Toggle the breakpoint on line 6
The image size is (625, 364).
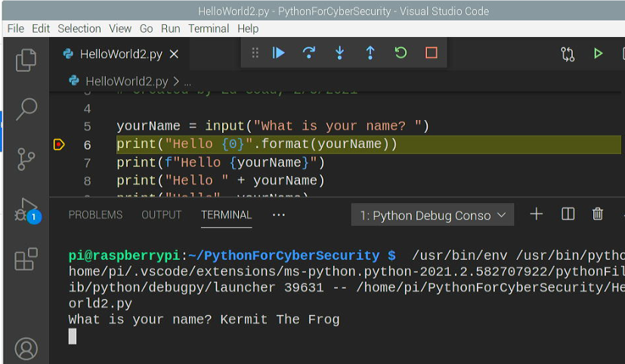[x=59, y=144]
